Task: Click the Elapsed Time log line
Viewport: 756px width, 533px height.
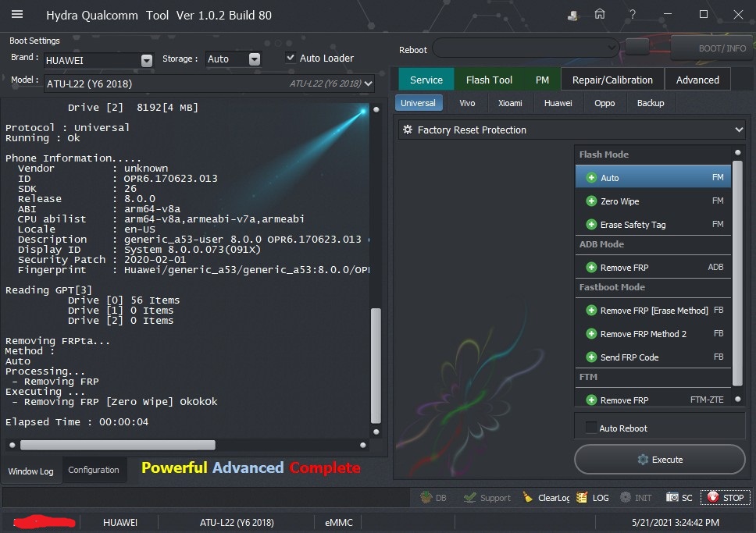Action: tap(77, 421)
